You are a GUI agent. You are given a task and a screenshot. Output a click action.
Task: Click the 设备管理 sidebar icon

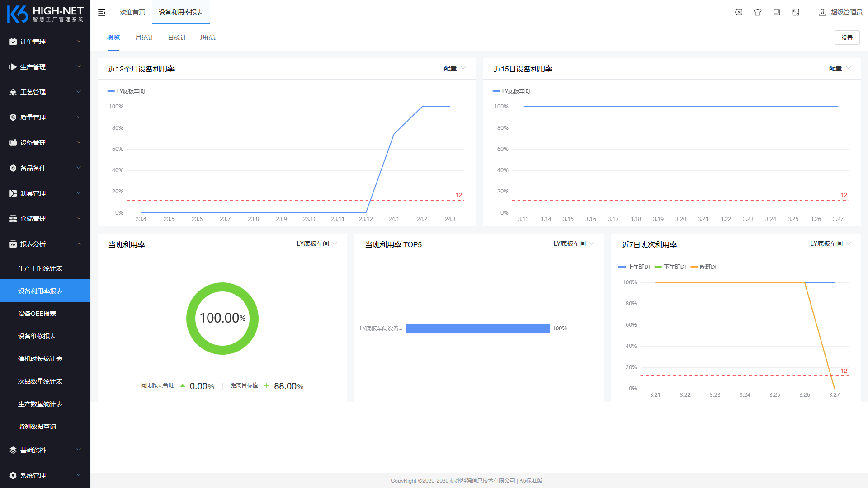tap(13, 143)
